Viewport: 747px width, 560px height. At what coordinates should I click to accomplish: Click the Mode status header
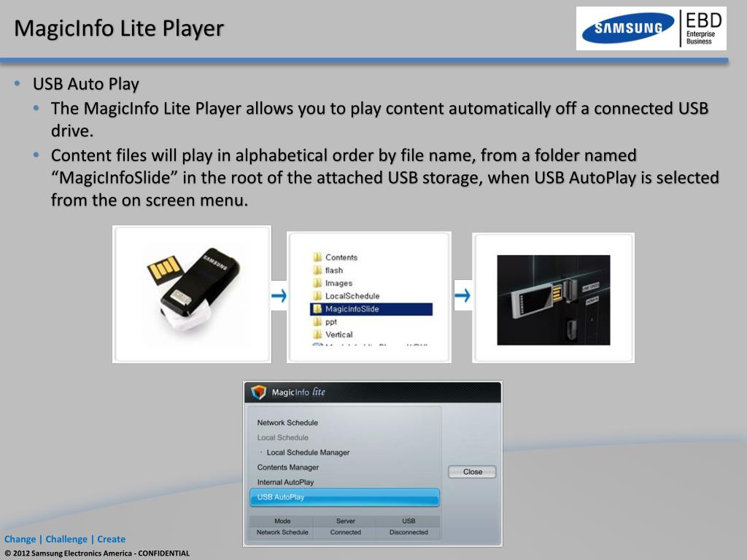coord(282,521)
